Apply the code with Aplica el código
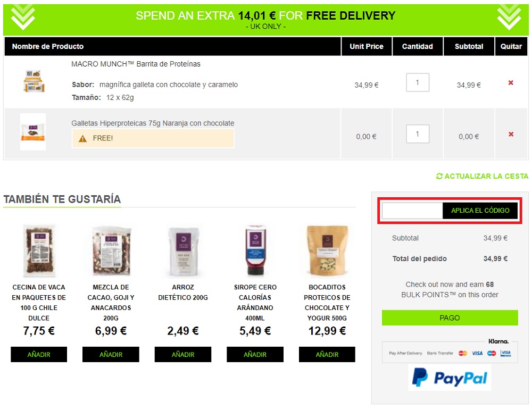532x410 pixels. [x=480, y=211]
